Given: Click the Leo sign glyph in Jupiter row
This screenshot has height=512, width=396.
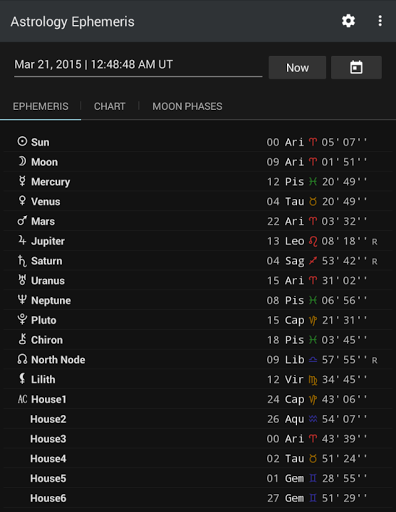Looking at the screenshot, I should click(313, 241).
